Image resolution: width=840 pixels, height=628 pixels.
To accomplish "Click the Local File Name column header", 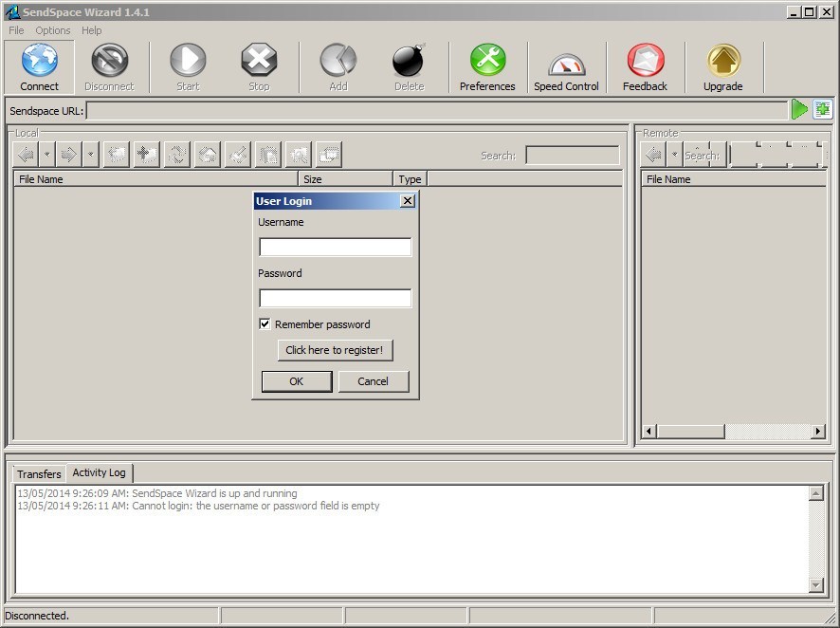I will coord(155,179).
